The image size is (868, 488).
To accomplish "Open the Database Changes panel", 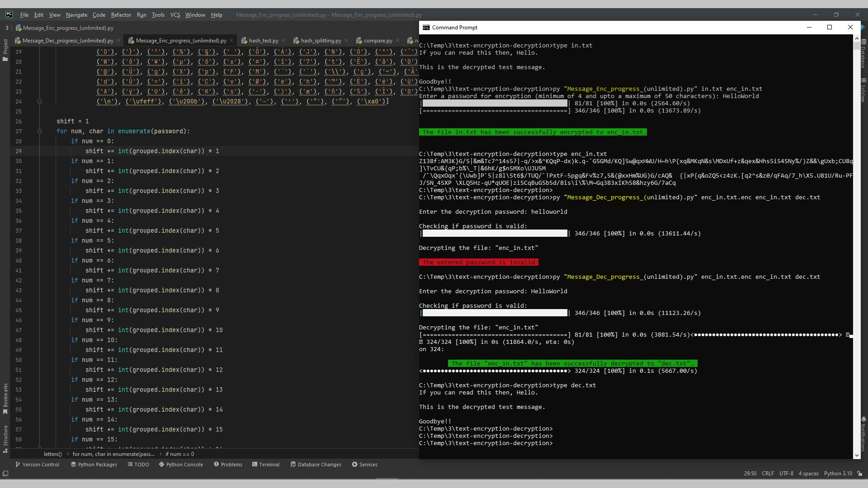I will [316, 465].
